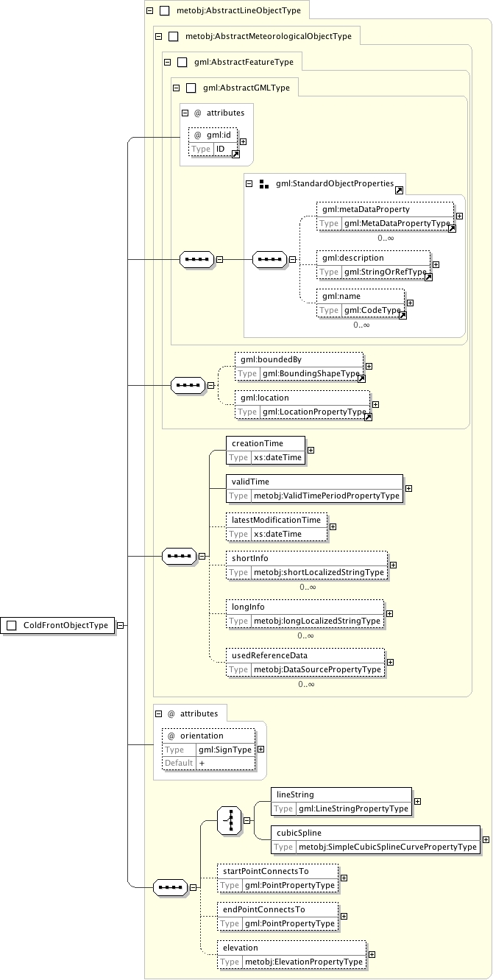Viewport: 493px width, 980px height.
Task: Click the metobj:longLocalizedStringType type text
Action: pos(317,621)
